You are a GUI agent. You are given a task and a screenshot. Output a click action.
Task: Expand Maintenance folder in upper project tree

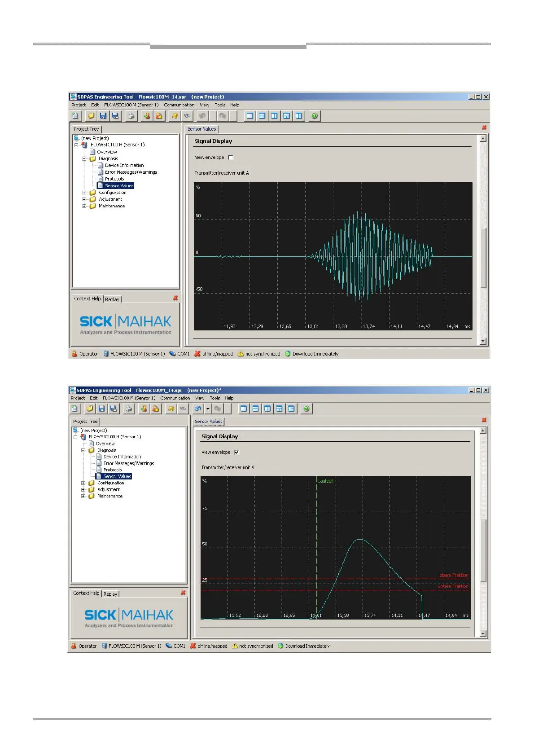[84, 206]
